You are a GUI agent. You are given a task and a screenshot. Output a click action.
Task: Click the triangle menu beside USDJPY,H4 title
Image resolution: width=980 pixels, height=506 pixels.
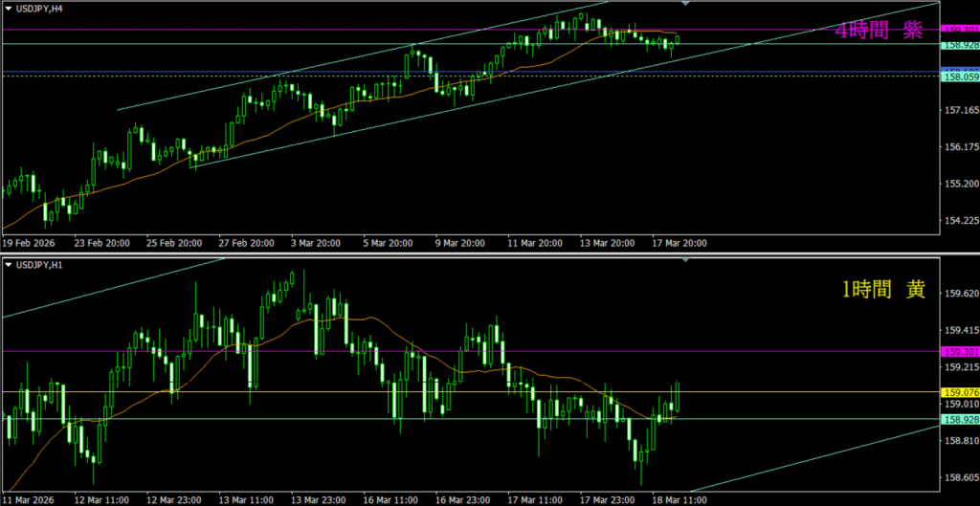point(8,9)
